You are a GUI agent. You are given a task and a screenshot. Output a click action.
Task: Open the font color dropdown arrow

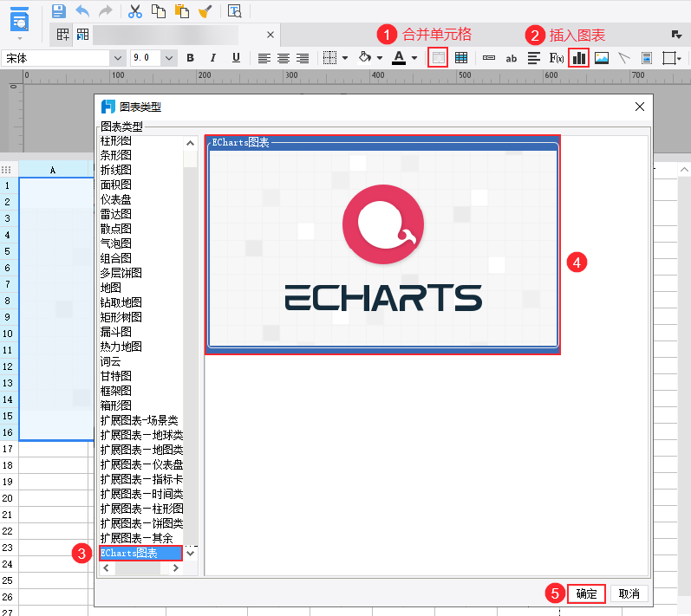[x=414, y=58]
